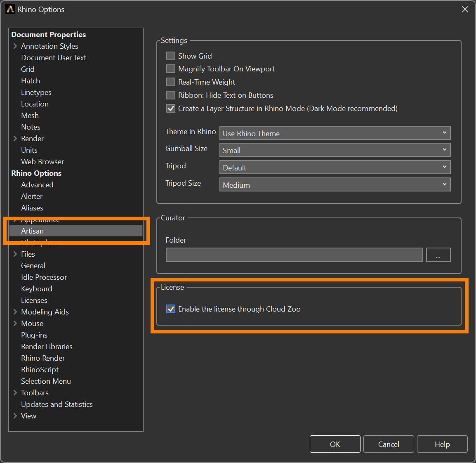Select Artisan in the options tree
This screenshot has width=476, height=463.
pos(33,231)
